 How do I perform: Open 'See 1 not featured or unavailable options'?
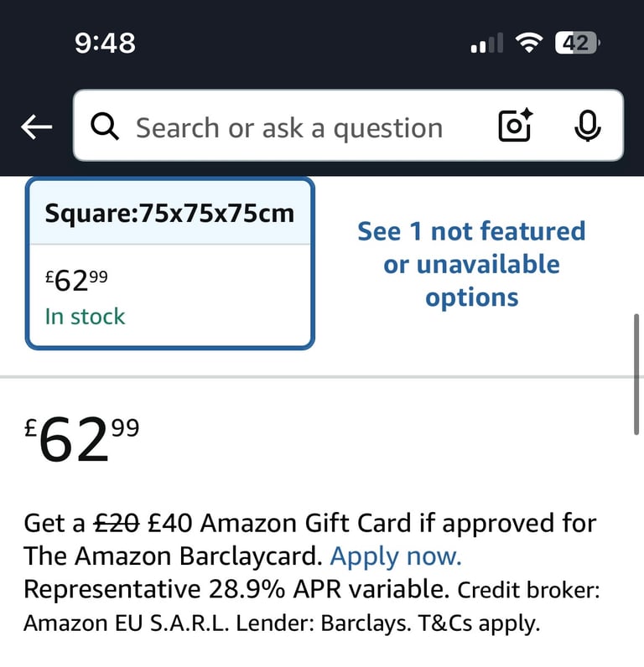(x=471, y=264)
